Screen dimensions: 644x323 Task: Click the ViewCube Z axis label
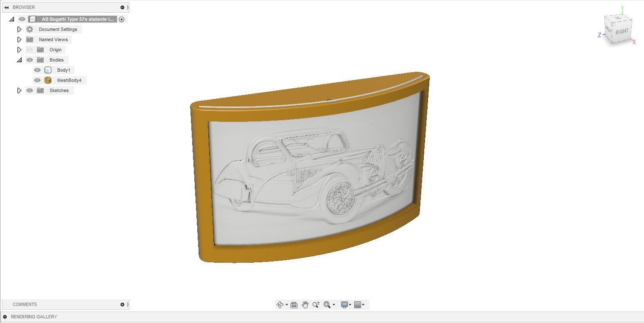pyautogui.click(x=599, y=35)
